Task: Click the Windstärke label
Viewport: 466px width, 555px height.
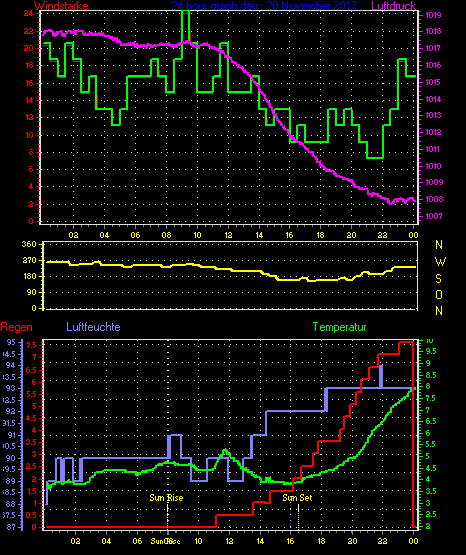Action: [x=61, y=6]
